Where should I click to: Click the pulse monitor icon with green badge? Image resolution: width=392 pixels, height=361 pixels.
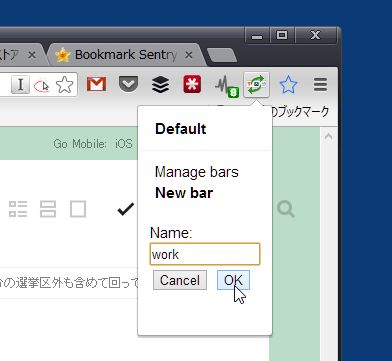pyautogui.click(x=226, y=86)
